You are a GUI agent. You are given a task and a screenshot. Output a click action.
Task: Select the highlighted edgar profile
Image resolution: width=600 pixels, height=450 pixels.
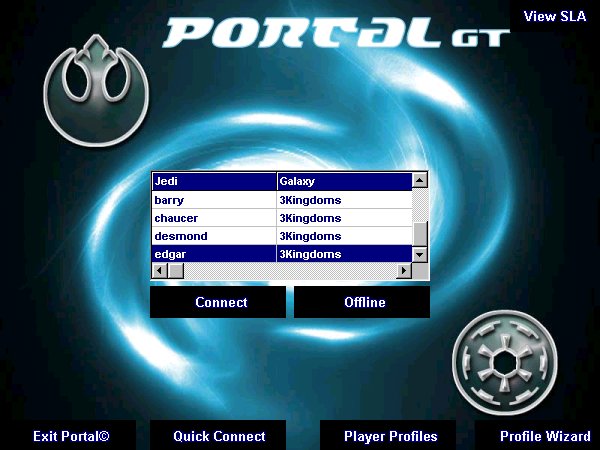pos(214,254)
